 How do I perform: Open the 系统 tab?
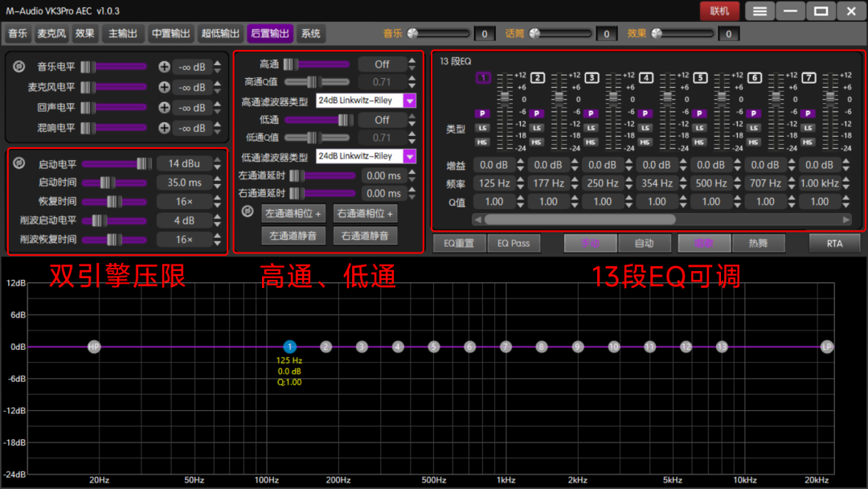pos(310,34)
